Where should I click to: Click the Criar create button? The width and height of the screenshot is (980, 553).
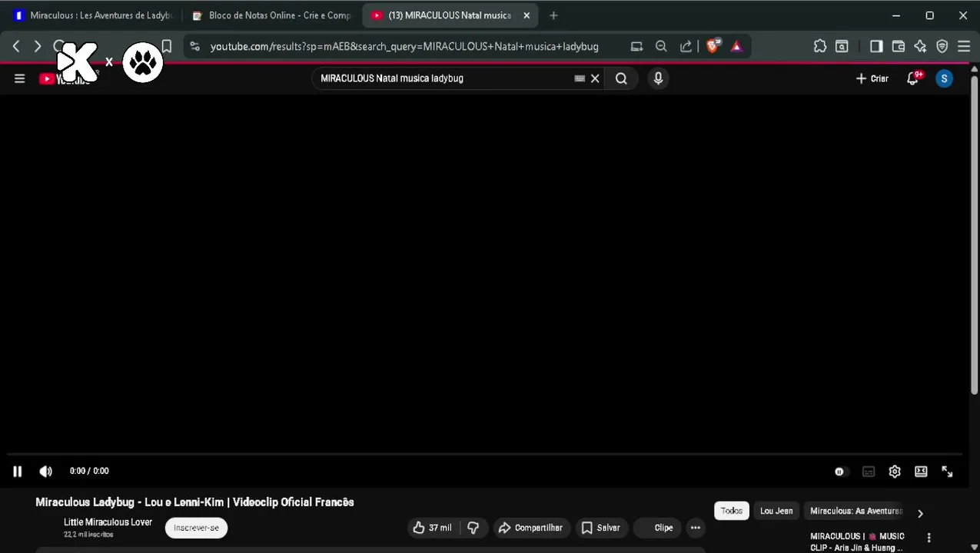click(x=872, y=78)
